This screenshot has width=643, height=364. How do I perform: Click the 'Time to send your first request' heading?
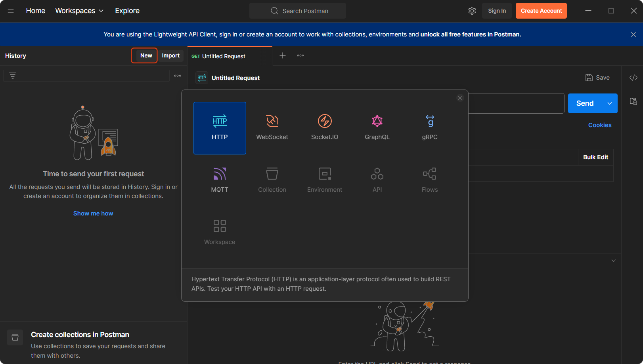click(94, 174)
